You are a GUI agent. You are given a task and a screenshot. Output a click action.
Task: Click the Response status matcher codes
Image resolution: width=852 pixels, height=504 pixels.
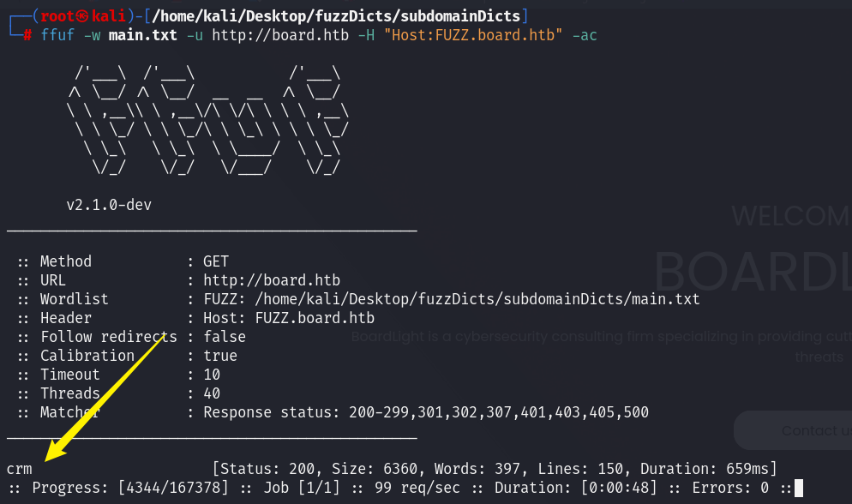click(498, 413)
